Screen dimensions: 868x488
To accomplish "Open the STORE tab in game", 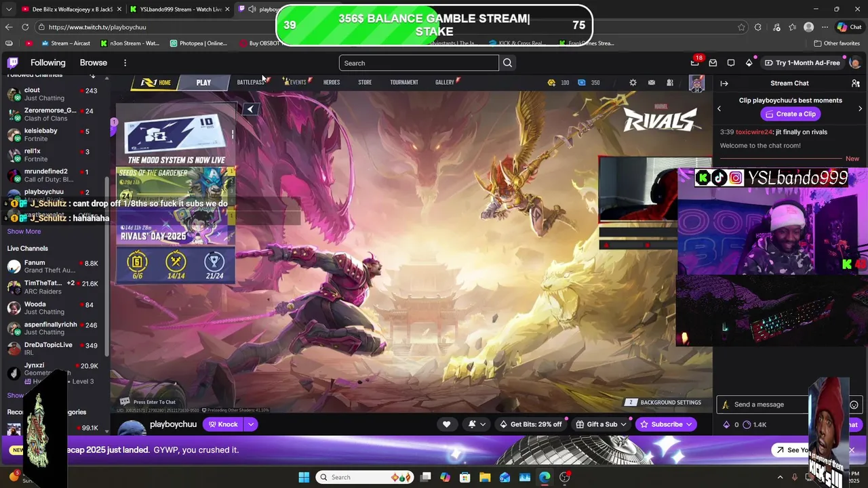I will 365,83.
